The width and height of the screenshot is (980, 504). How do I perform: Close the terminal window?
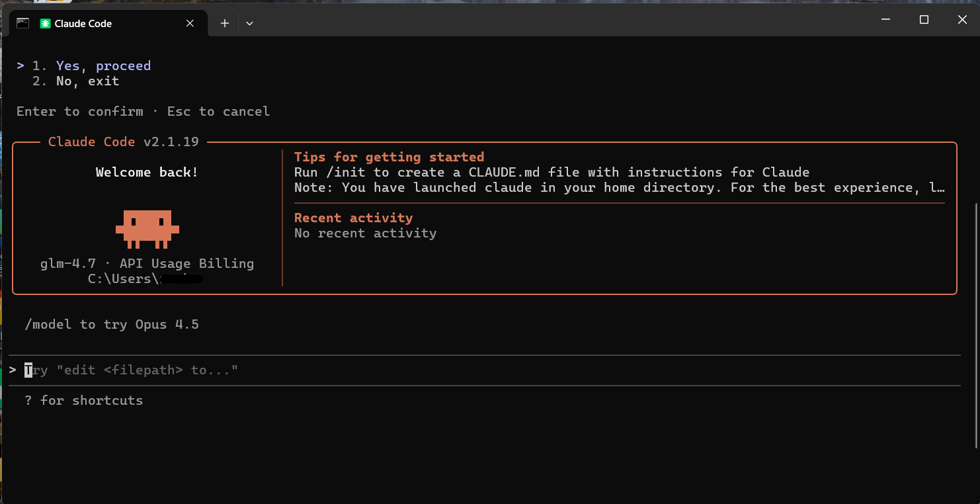point(962,20)
